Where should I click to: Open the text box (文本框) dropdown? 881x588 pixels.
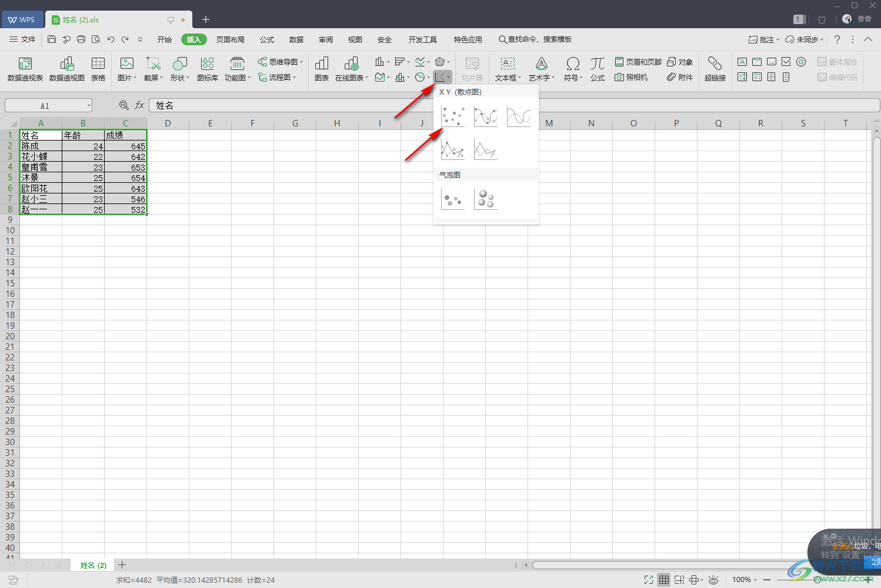508,69
